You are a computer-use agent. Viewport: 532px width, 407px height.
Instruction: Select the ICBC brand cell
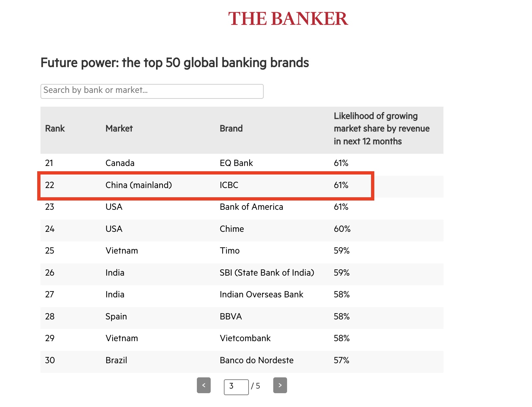[x=229, y=185]
